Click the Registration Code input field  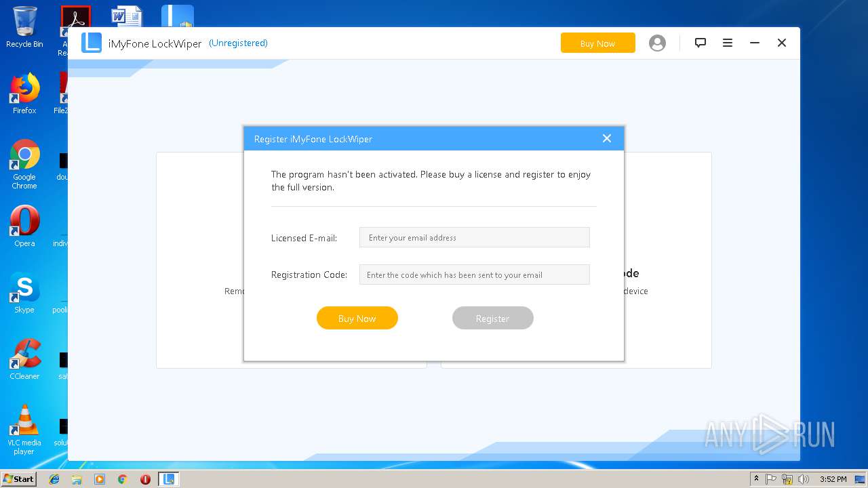point(475,274)
